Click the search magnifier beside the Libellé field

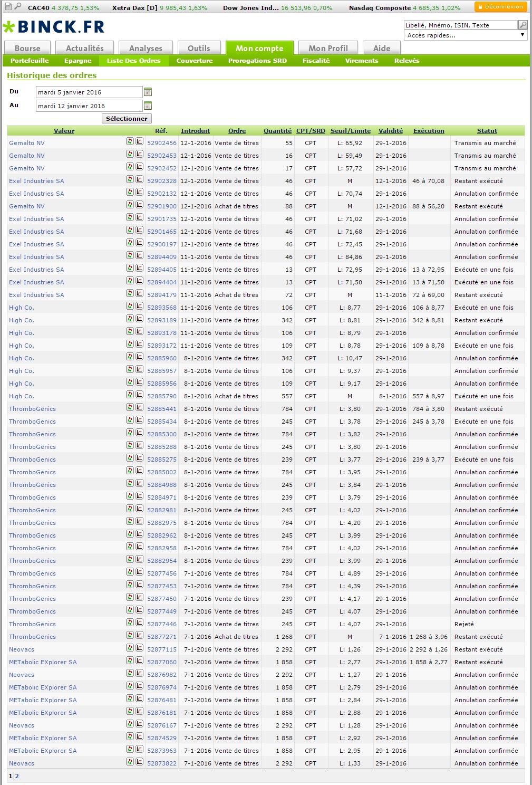click(523, 25)
